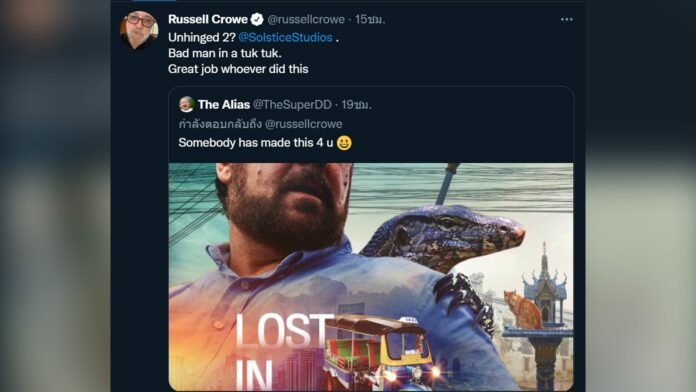
Task: Click The Alias display name
Action: click(224, 105)
